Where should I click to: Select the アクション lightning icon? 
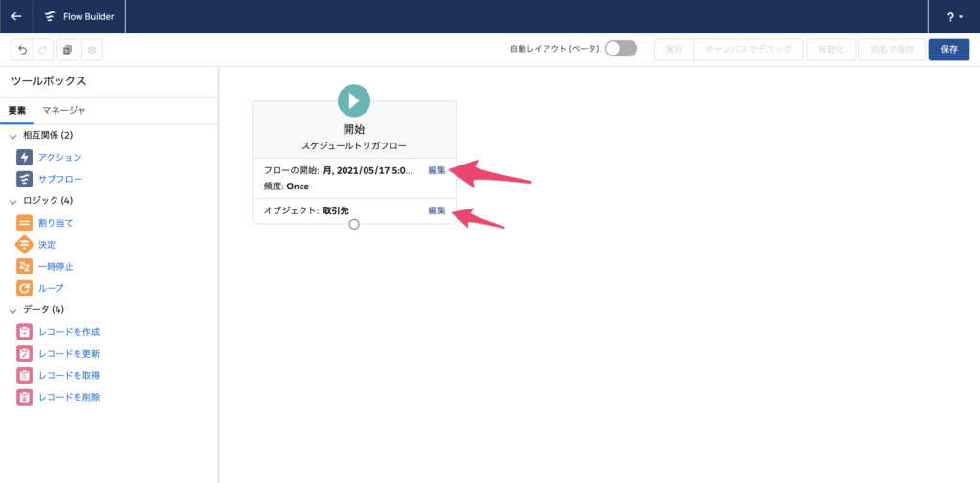click(24, 158)
